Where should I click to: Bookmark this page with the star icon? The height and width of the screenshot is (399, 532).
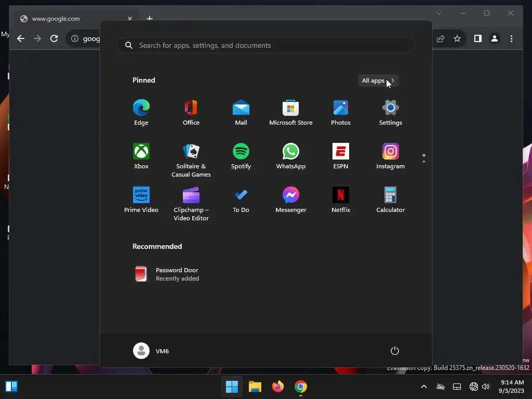tap(457, 38)
